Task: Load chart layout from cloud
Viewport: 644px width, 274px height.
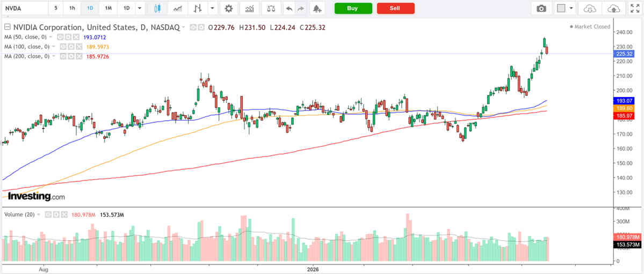Action: 589,8
